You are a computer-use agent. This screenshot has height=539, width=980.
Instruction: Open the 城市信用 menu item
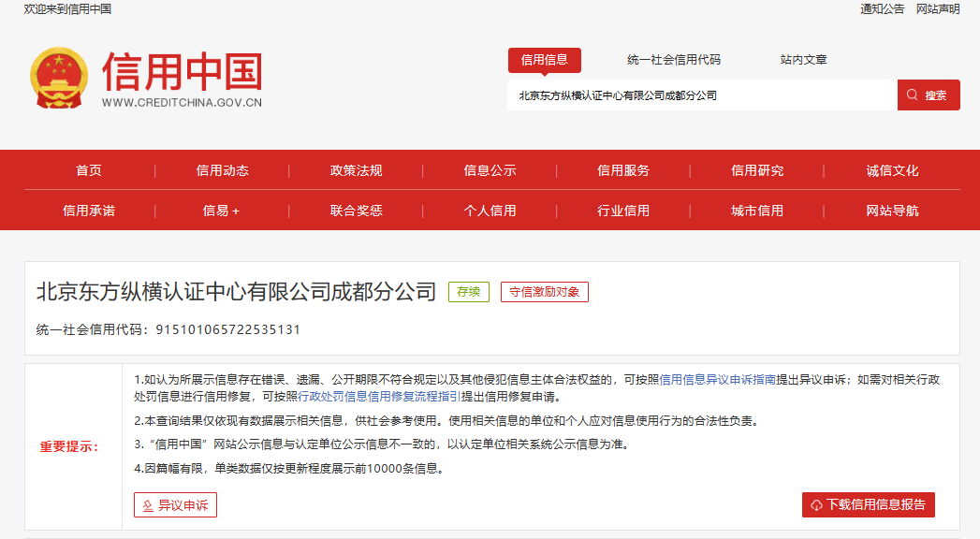coord(756,211)
